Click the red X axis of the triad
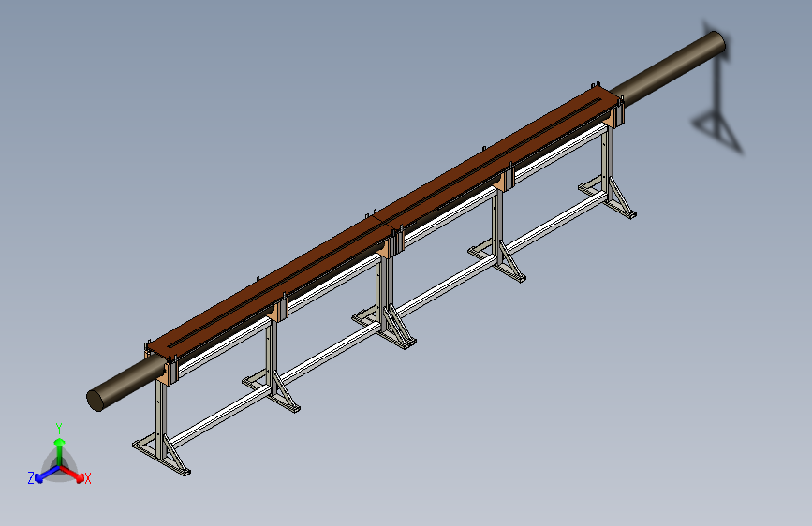The width and height of the screenshot is (812, 526). pos(72,474)
